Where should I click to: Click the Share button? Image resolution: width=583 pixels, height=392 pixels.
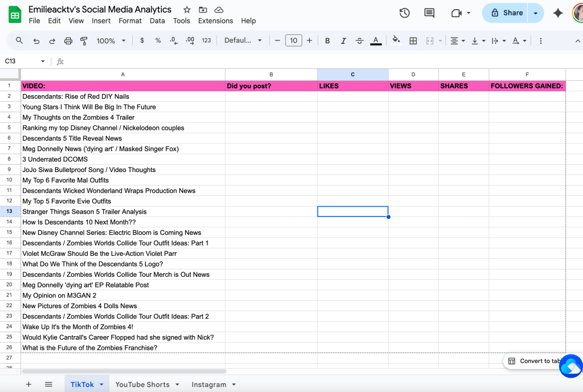pos(506,13)
